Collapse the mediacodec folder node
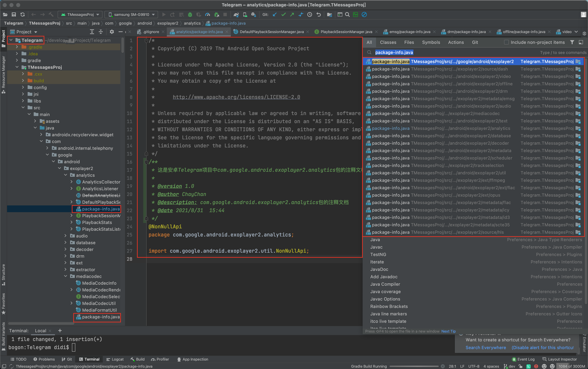 pos(66,276)
